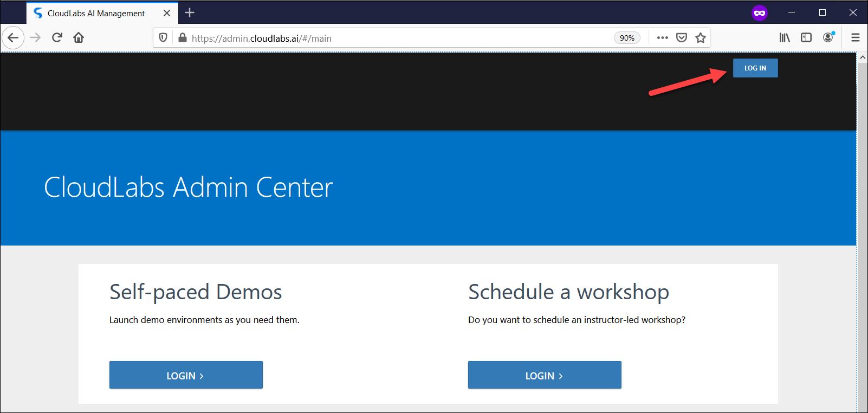The width and height of the screenshot is (868, 413).
Task: Click 'Launch demo environments as you need them.'
Action: [x=204, y=320]
